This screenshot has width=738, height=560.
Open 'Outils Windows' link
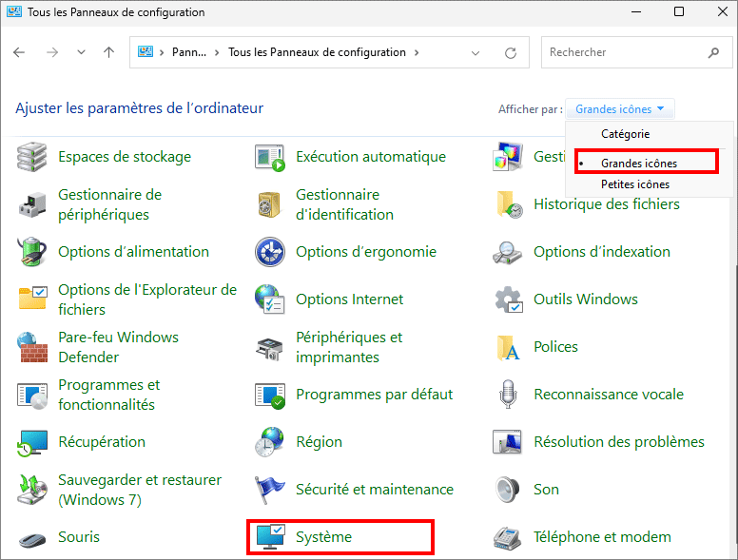[586, 299]
